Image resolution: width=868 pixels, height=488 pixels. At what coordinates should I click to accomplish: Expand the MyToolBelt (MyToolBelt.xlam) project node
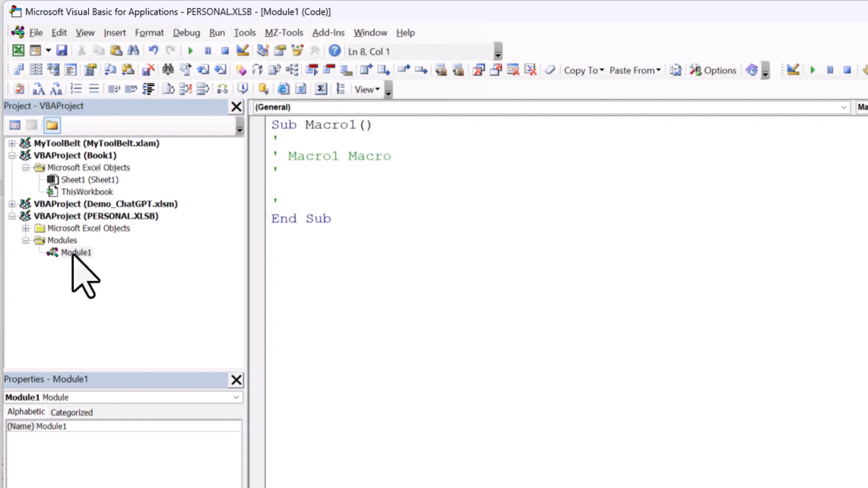coord(12,143)
